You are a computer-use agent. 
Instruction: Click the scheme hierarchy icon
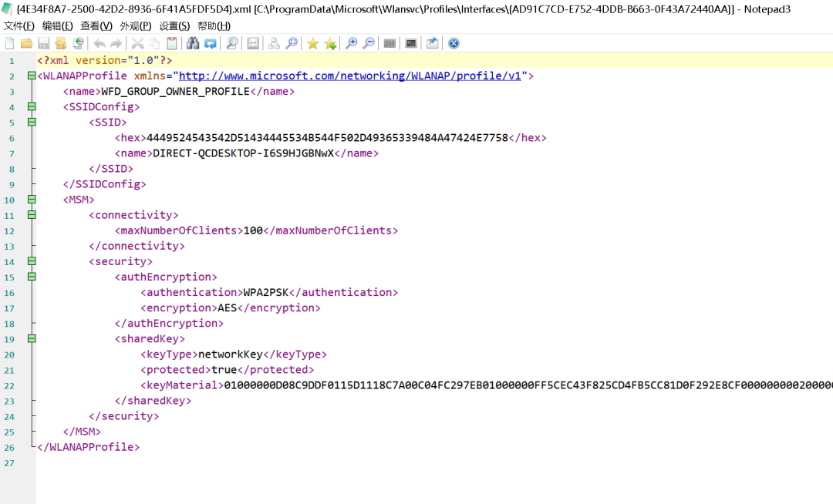[274, 43]
